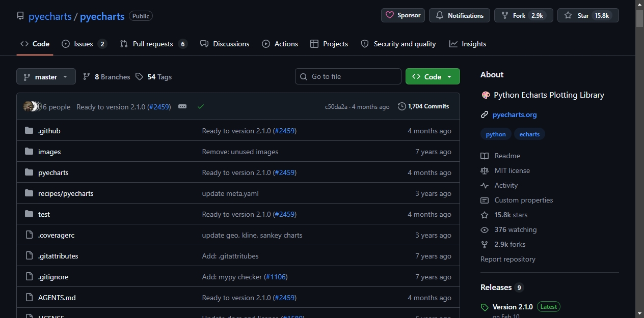The image size is (644, 318).
Task: Expand the master branch dropdown
Action: (x=46, y=77)
